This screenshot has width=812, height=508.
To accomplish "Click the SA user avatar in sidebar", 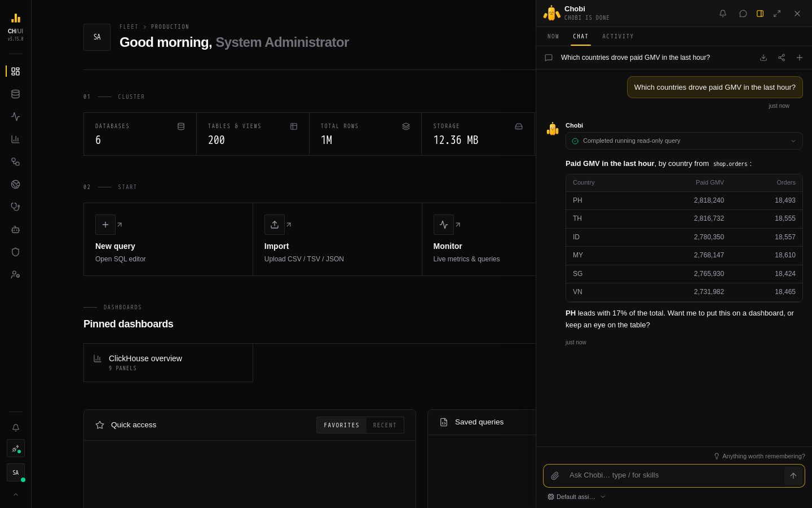I will click(16, 472).
